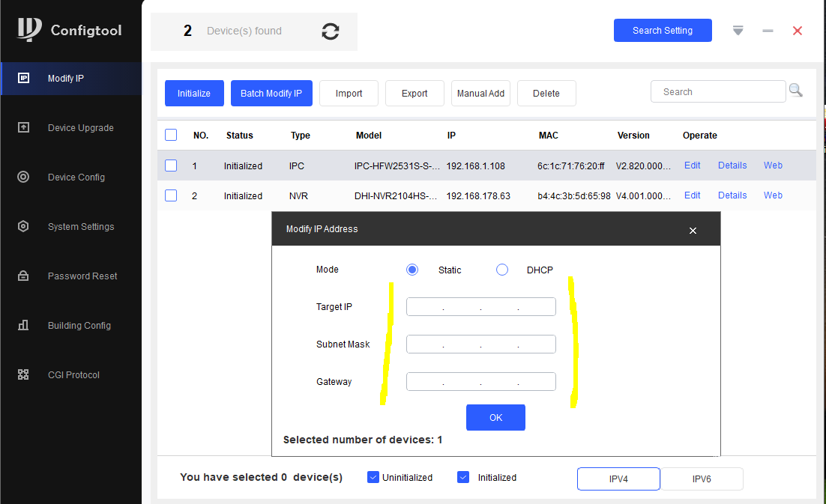Click into the Target IP field
This screenshot has width=826, height=504.
pyautogui.click(x=480, y=307)
